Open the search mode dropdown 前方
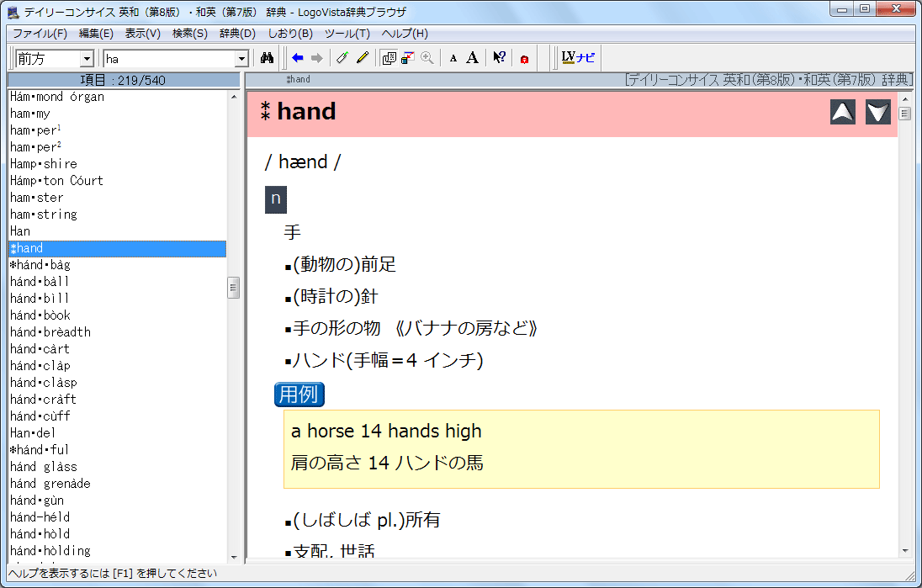922x588 pixels. click(55, 59)
